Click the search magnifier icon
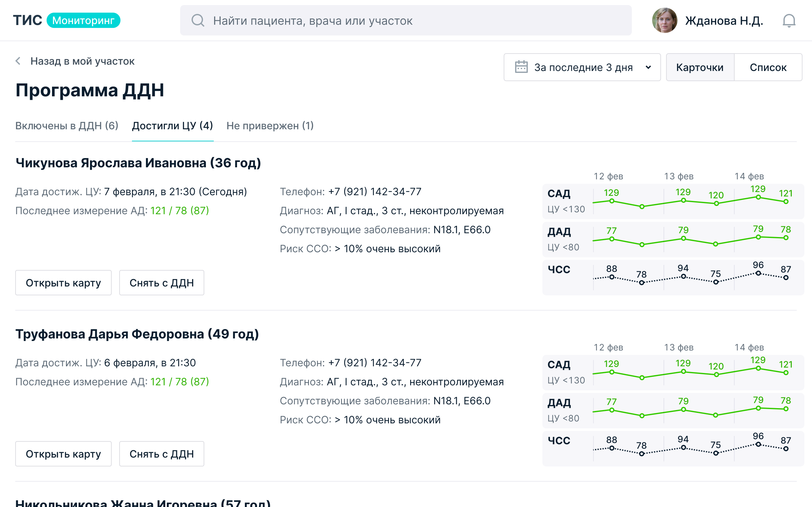 point(198,21)
